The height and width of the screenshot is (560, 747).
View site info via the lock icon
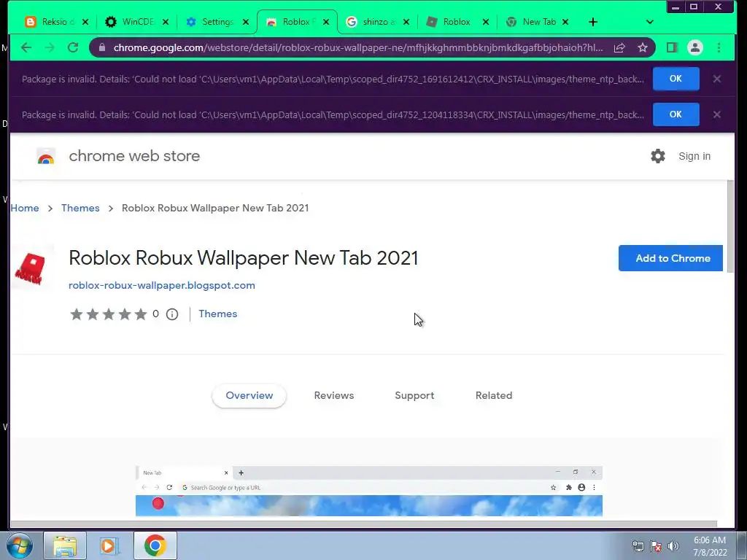[102, 47]
